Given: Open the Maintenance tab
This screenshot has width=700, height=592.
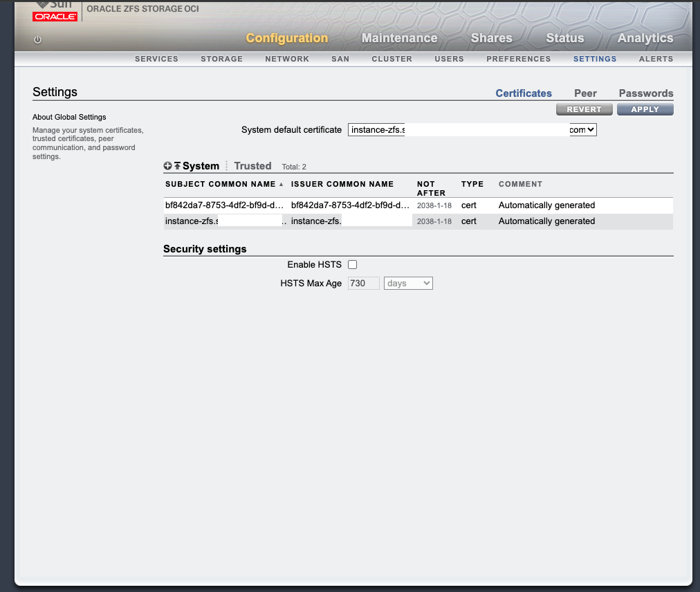Looking at the screenshot, I should pyautogui.click(x=399, y=39).
